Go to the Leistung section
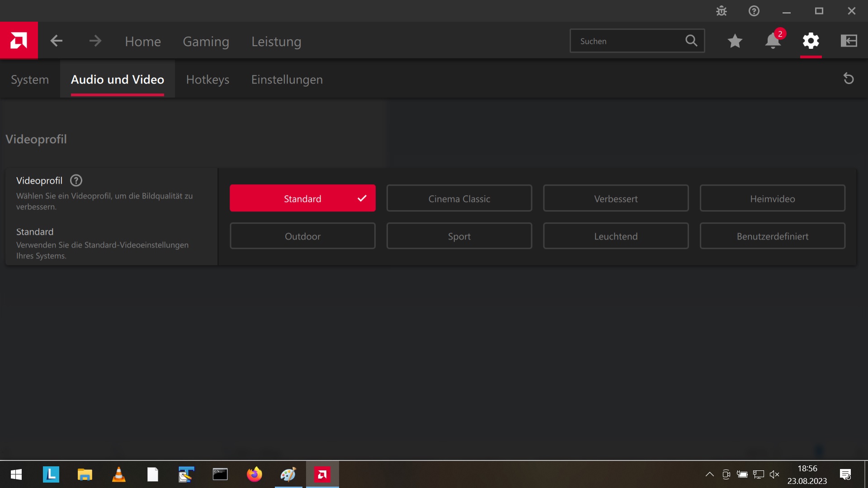 coord(276,42)
